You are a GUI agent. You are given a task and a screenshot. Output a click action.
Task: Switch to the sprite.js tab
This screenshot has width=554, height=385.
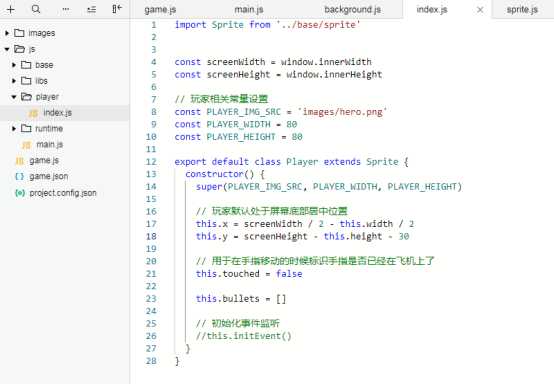coord(522,10)
